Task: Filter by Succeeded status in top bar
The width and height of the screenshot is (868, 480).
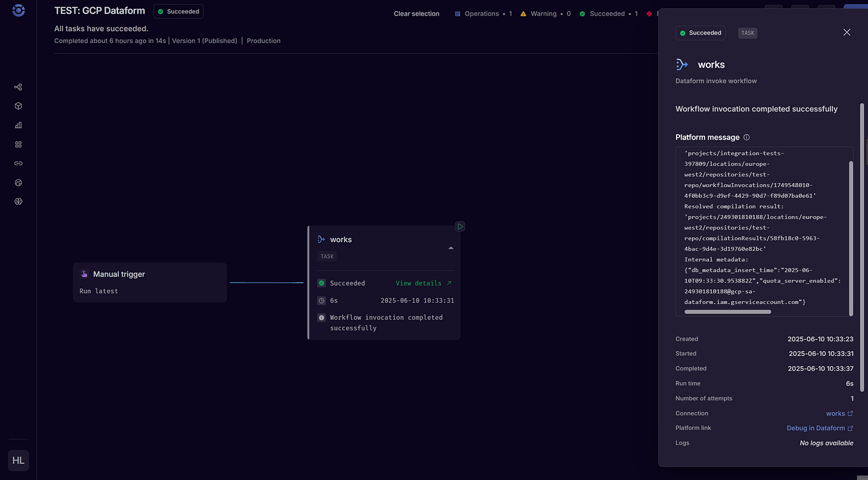Action: point(608,14)
